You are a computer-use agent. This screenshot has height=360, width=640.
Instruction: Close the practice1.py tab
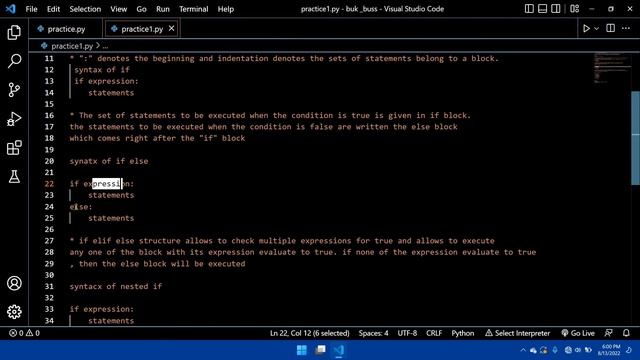[x=171, y=28]
